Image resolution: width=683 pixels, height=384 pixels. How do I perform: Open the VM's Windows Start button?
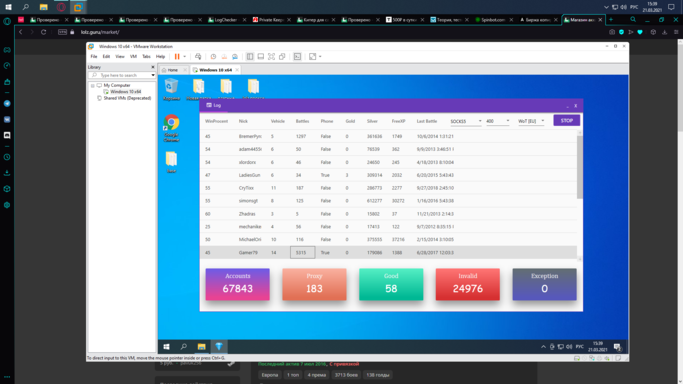166,347
